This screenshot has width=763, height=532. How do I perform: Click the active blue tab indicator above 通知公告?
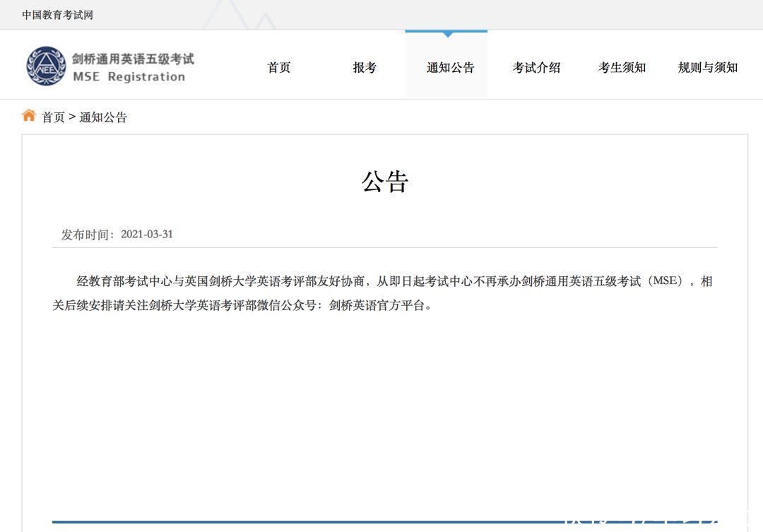point(445,31)
